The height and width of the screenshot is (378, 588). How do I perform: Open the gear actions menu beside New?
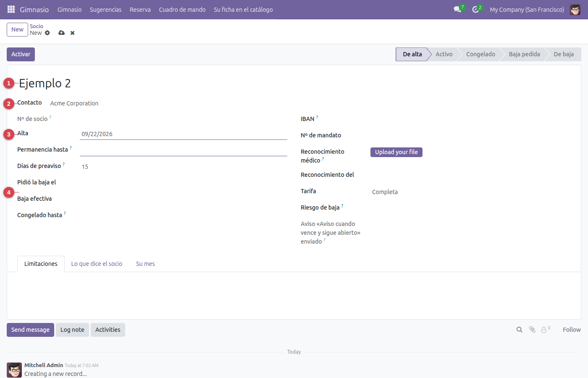coord(47,33)
